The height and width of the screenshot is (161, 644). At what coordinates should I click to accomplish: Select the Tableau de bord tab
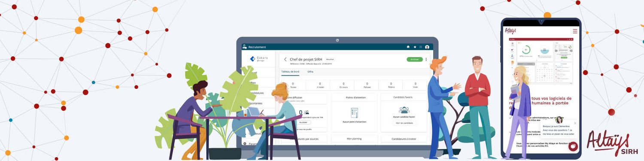[x=290, y=72]
